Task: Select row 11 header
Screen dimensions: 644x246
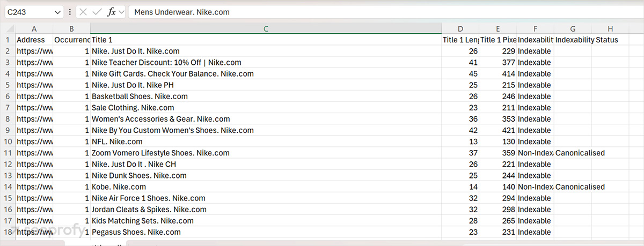Action: click(x=8, y=153)
